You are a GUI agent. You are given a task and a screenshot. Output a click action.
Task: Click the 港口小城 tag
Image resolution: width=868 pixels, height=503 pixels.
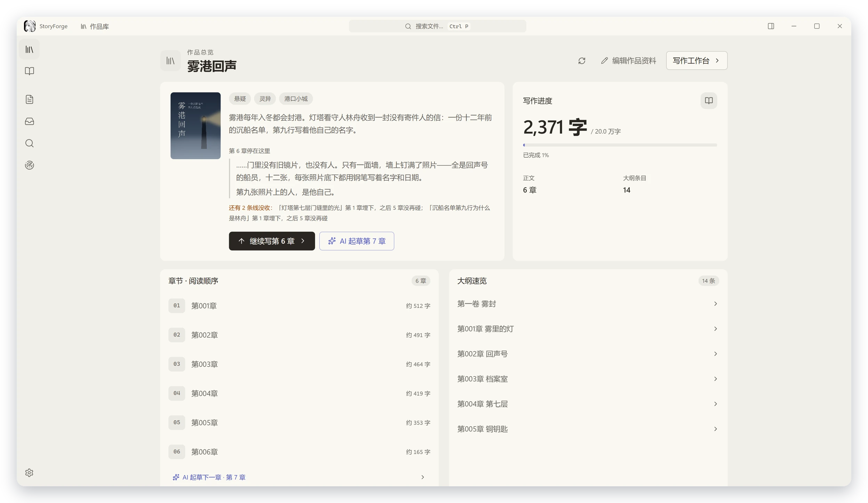[296, 99]
